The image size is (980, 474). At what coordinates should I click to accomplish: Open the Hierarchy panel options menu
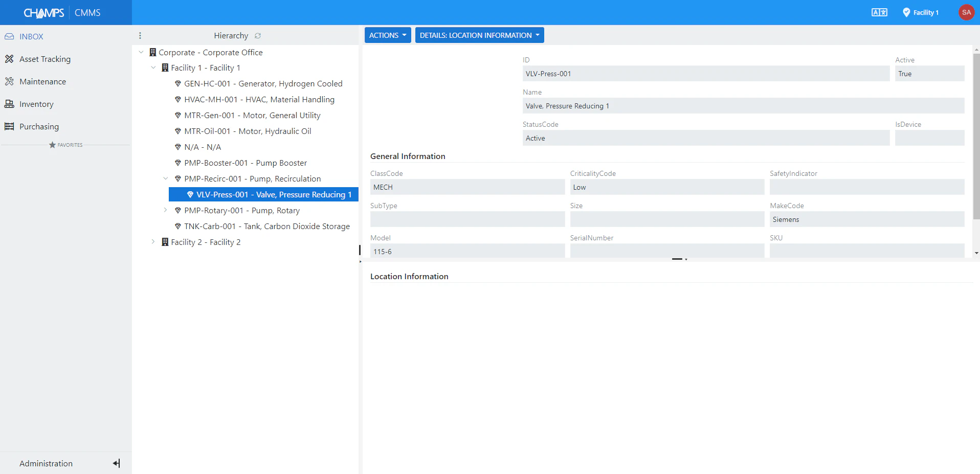(x=140, y=35)
